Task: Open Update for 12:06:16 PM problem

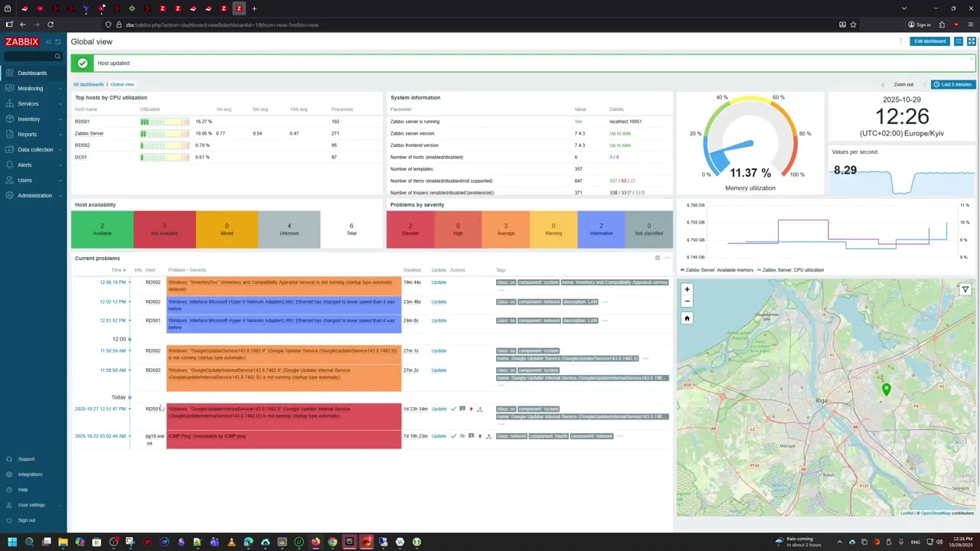Action: [439, 282]
